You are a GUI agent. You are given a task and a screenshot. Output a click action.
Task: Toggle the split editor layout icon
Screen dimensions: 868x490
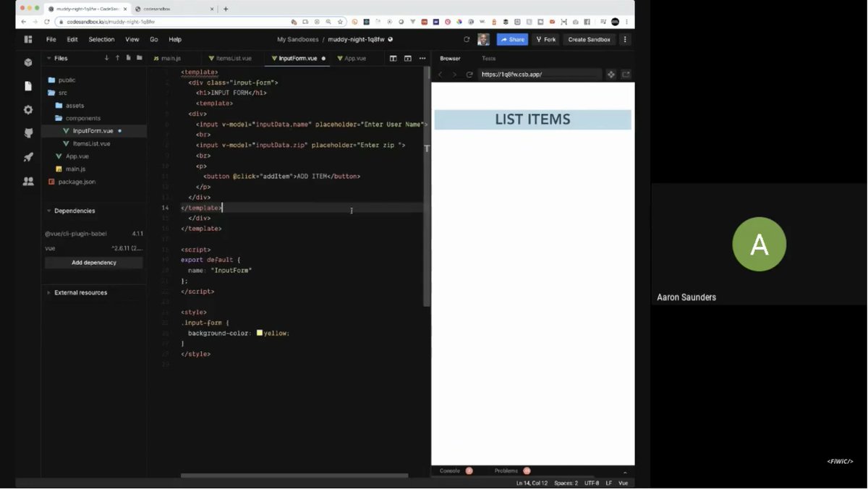pos(393,58)
